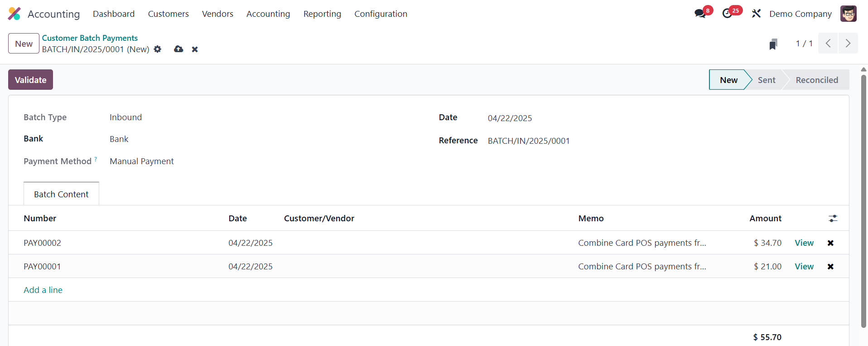Click Add a line link

43,290
